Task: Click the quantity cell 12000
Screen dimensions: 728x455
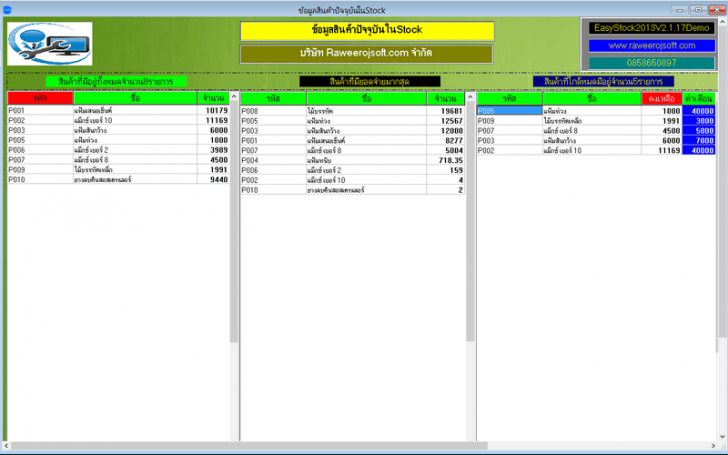Action: [x=446, y=131]
